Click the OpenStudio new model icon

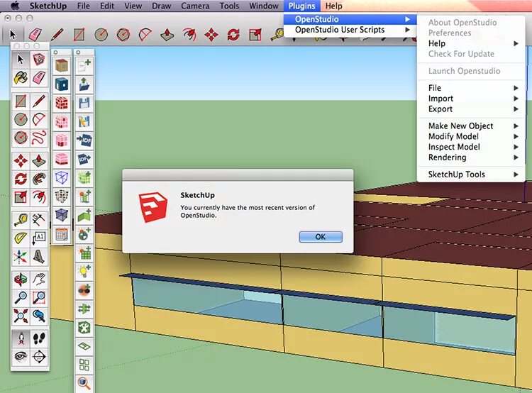84,65
